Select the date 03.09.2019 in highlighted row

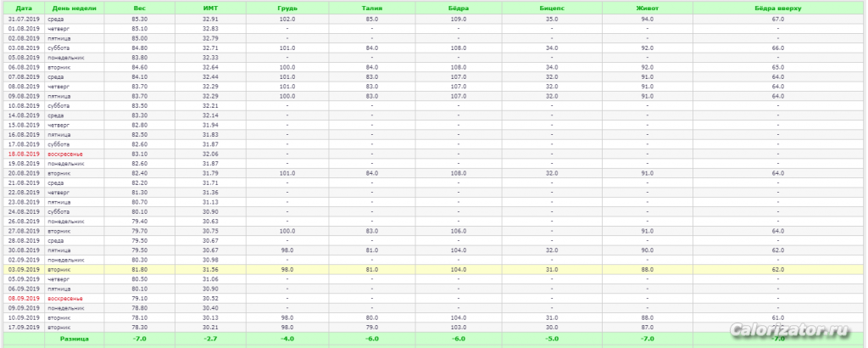[x=24, y=270]
